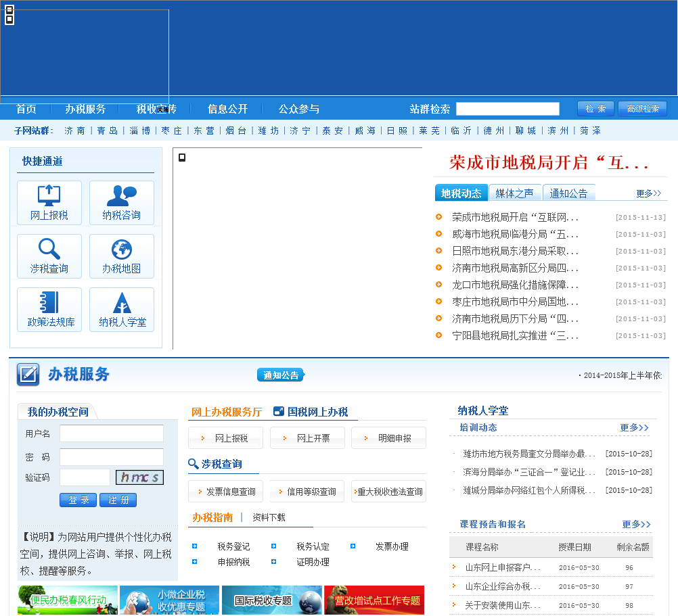Switch to the 地税动态 tab
This screenshot has height=616, width=678.
461,193
